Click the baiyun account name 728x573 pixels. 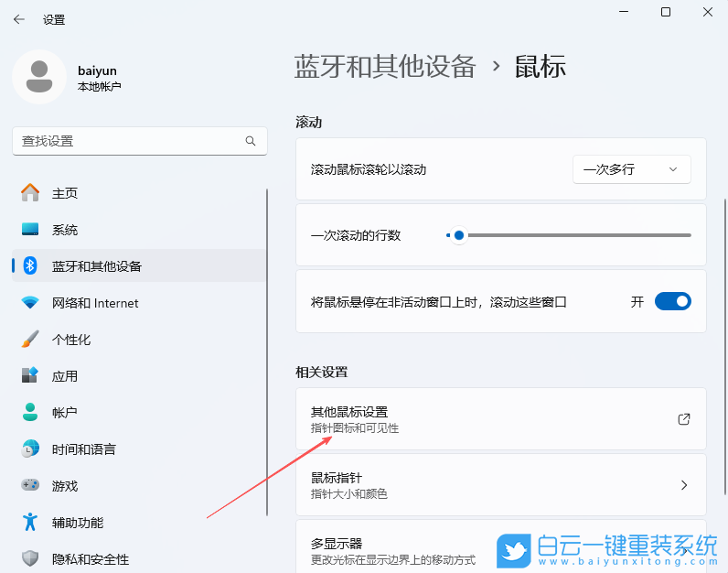pos(97,70)
